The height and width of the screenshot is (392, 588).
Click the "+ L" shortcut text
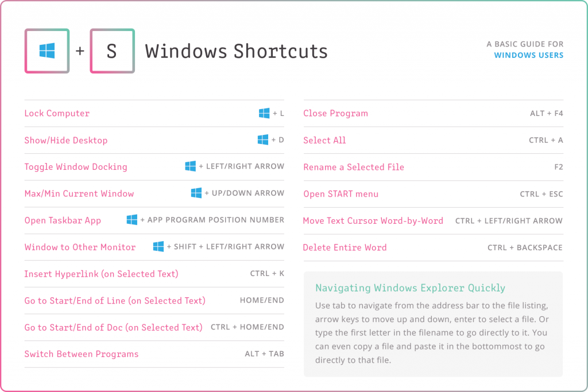click(278, 113)
